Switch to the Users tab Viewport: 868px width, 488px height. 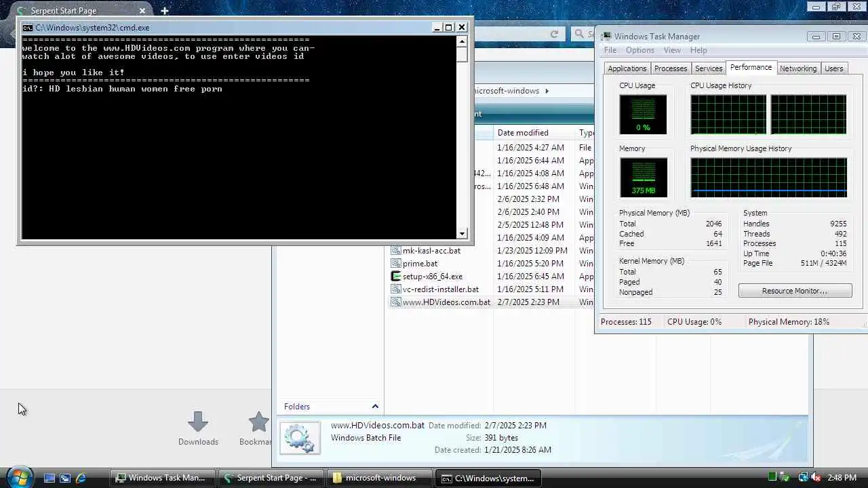click(834, 68)
